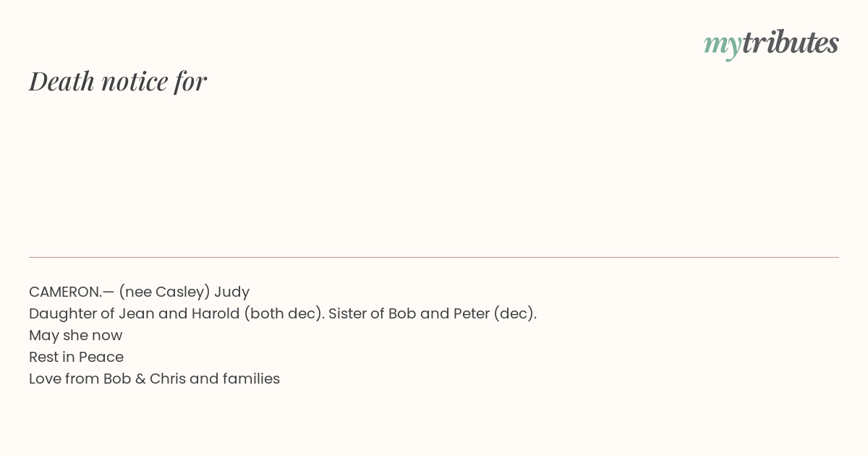Viewport: 868px width, 456px height.
Task: Click the green 'my' part of logo
Action: 723,46
